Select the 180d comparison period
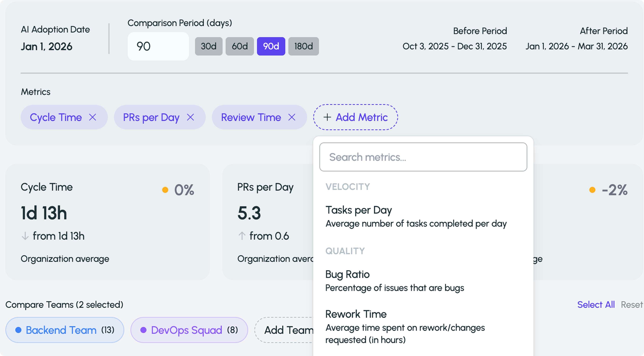The image size is (644, 356). [x=303, y=46]
